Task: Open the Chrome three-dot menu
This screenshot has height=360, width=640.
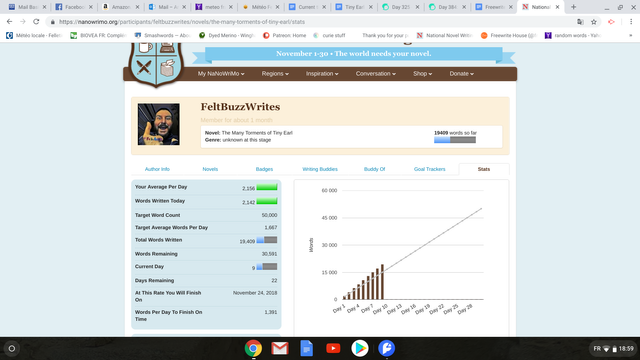Action: pyautogui.click(x=631, y=22)
